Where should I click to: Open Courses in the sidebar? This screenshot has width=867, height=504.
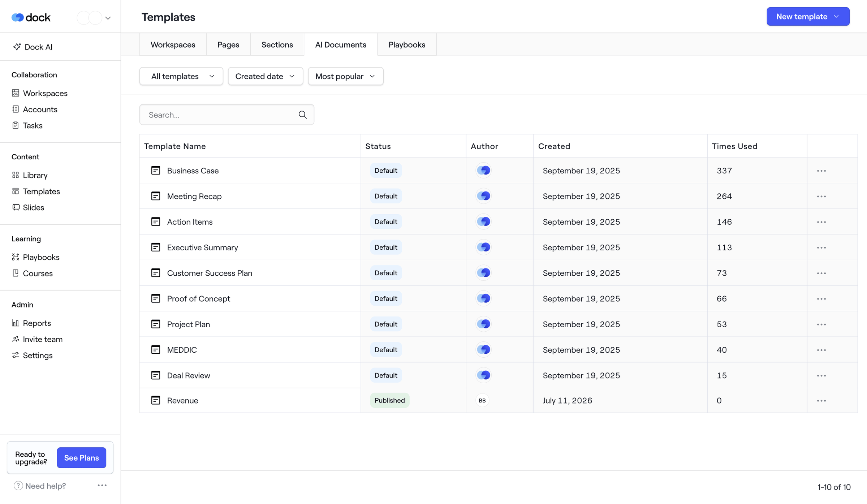[32, 273]
